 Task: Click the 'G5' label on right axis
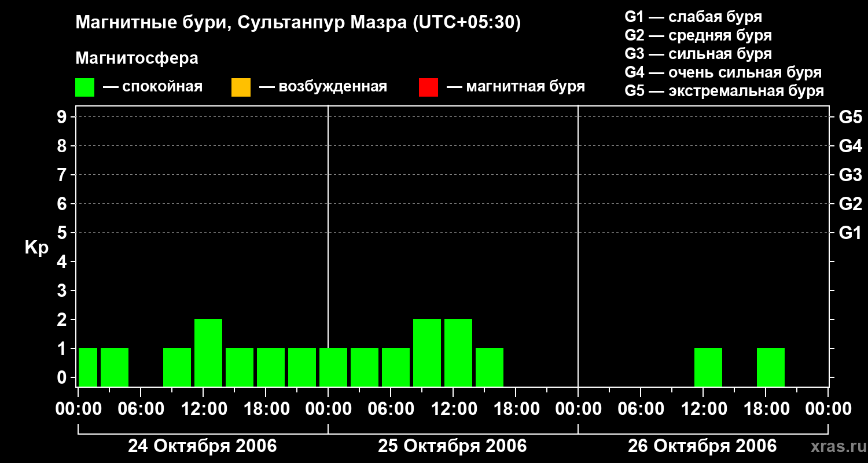point(850,117)
